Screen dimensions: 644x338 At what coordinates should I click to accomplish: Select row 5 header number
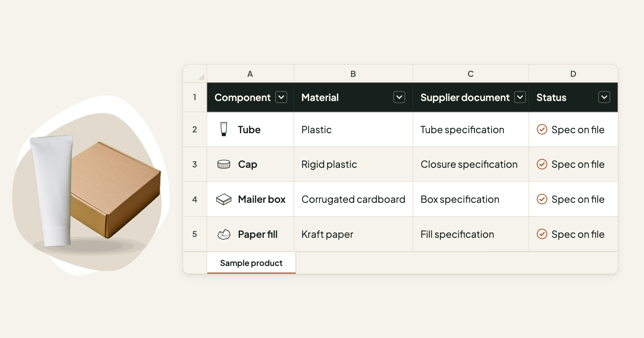pos(195,234)
